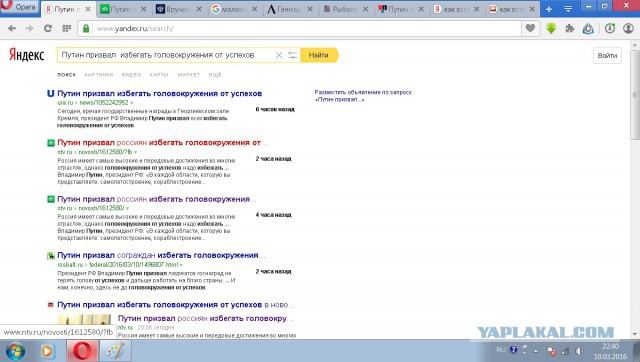Image resolution: width=640 pixels, height=362 pixels.
Task: Open Paint in the taskbar
Action: point(116,351)
